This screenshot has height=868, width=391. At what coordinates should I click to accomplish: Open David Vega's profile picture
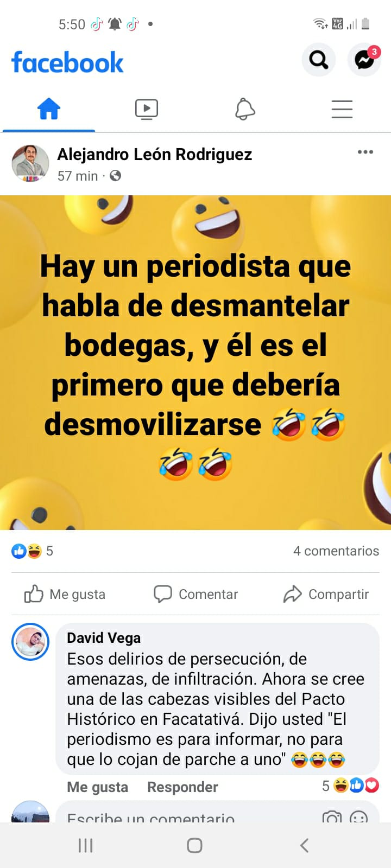click(x=30, y=642)
